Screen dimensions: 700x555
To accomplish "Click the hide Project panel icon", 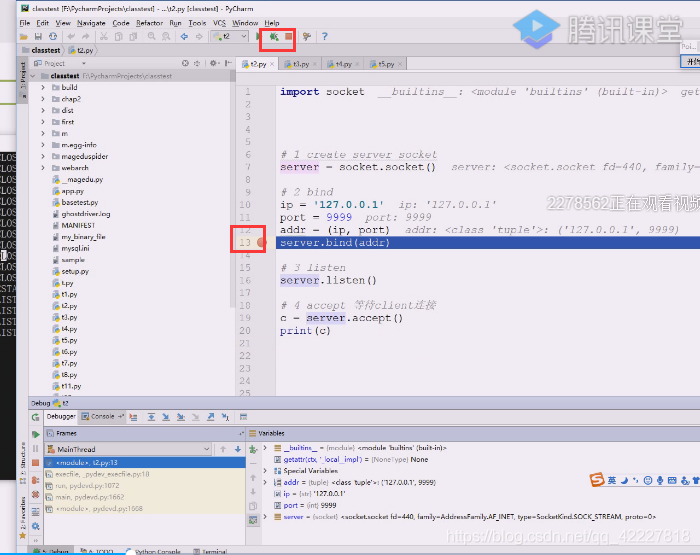I will pos(228,63).
